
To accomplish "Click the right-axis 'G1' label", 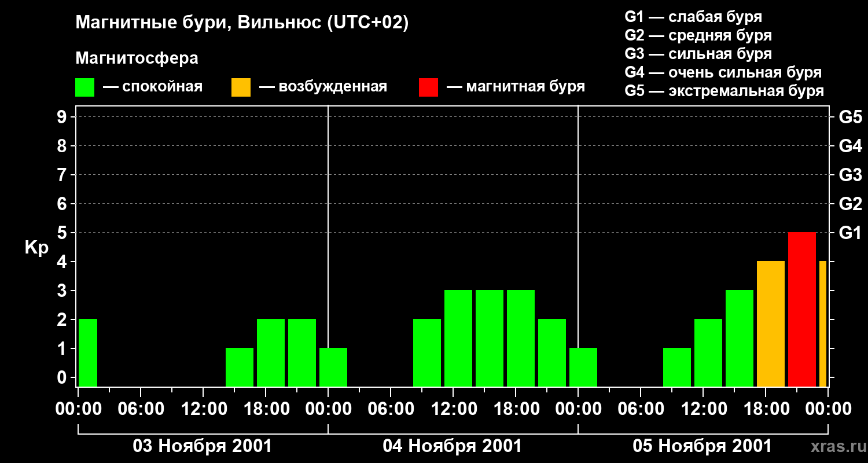I will [851, 233].
